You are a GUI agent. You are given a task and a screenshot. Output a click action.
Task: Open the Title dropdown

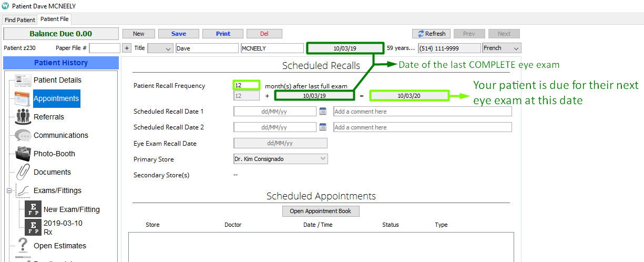(160, 48)
